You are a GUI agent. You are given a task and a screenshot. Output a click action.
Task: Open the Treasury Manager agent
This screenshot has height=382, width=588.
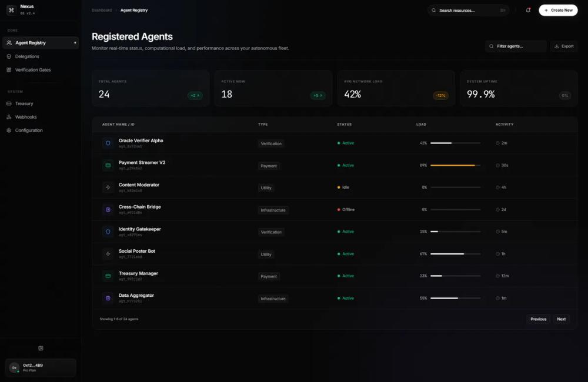tap(138, 273)
